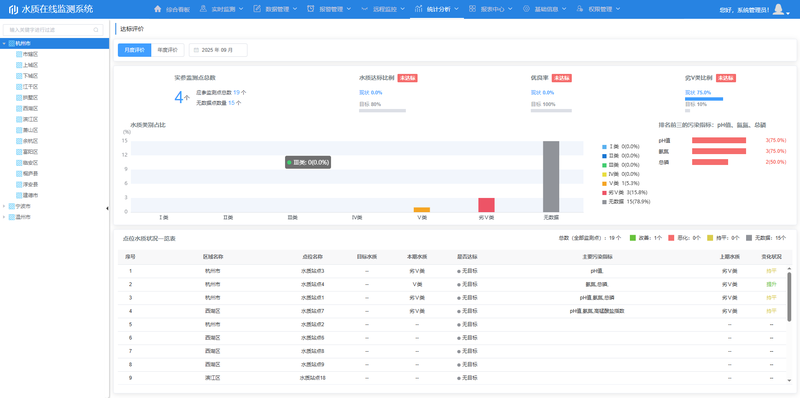Click the node icon for 宁波市

(x=12, y=206)
